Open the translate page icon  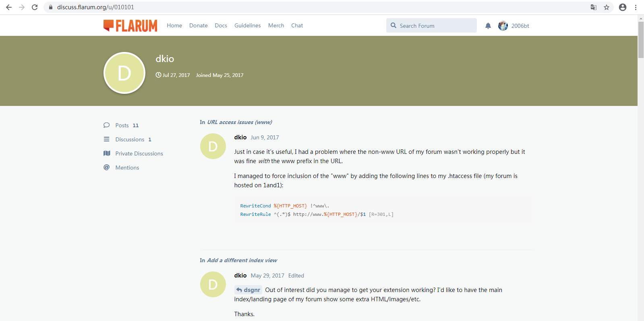594,7
